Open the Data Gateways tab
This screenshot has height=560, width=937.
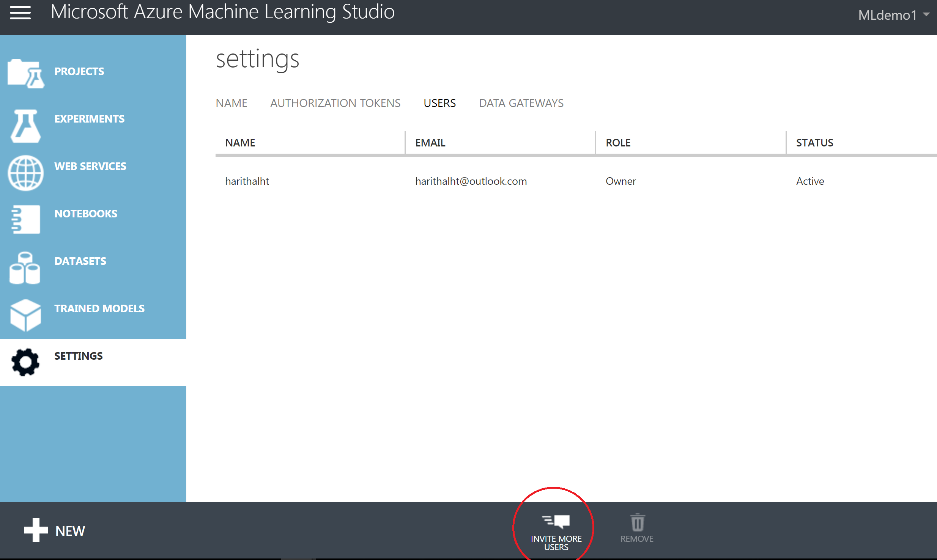[521, 103]
